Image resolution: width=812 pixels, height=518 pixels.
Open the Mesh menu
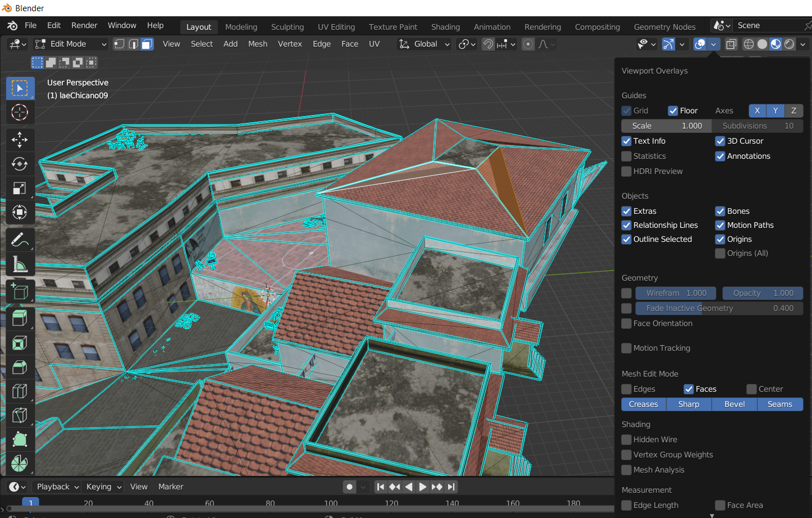point(258,44)
